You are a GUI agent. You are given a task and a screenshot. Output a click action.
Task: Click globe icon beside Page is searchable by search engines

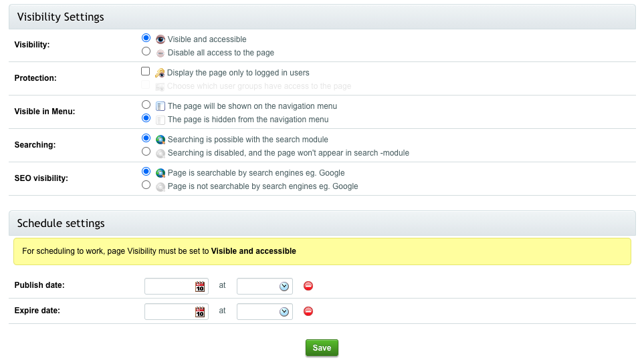coord(160,173)
